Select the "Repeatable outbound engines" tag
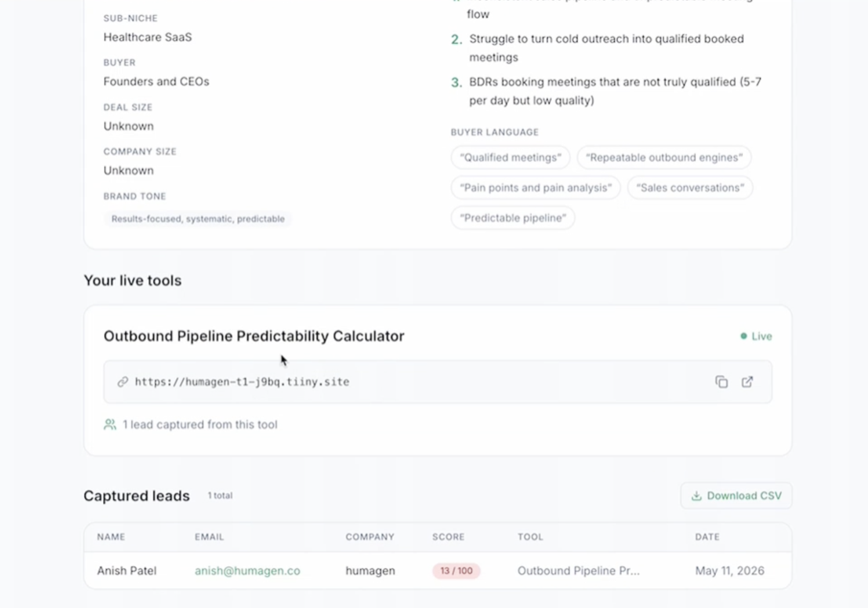868x608 pixels. (x=664, y=157)
